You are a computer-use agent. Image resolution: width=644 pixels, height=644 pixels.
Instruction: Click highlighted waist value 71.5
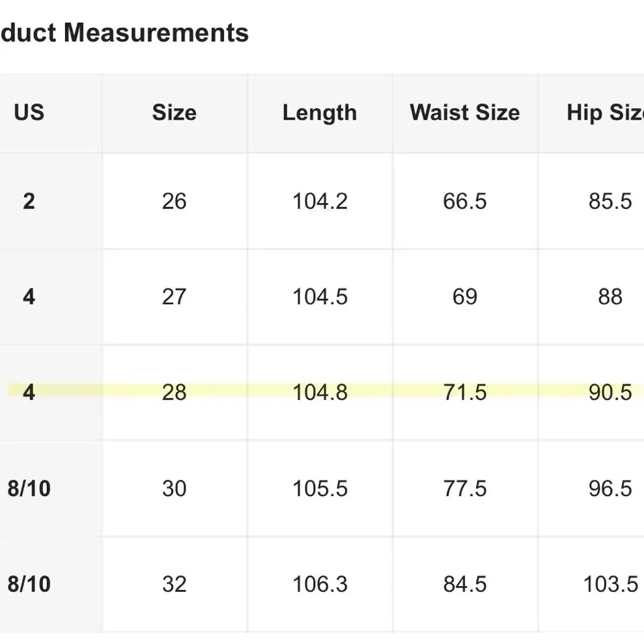pyautogui.click(x=465, y=392)
